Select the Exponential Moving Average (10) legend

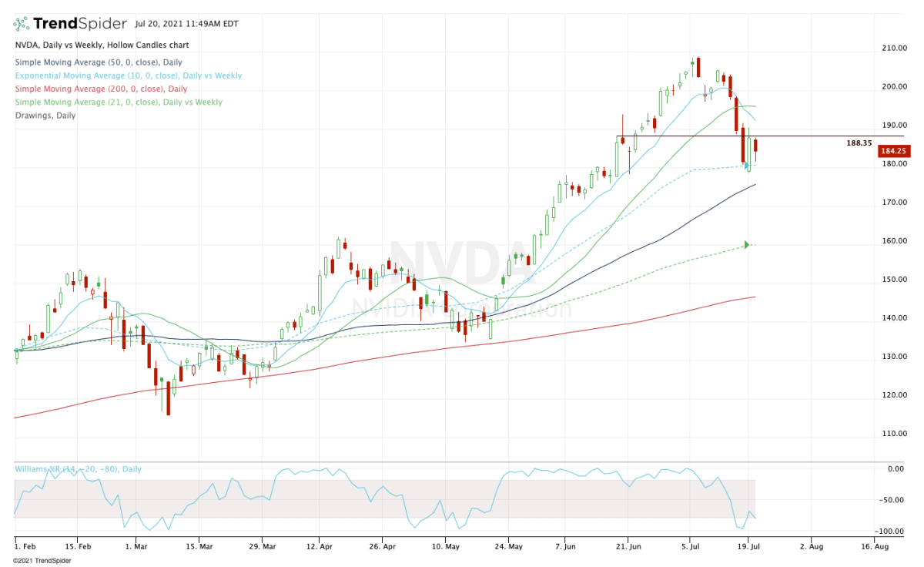click(x=128, y=76)
